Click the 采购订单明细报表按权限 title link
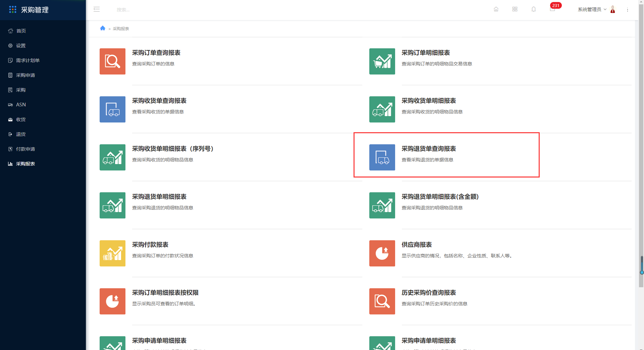The width and height of the screenshot is (644, 350). (x=165, y=293)
